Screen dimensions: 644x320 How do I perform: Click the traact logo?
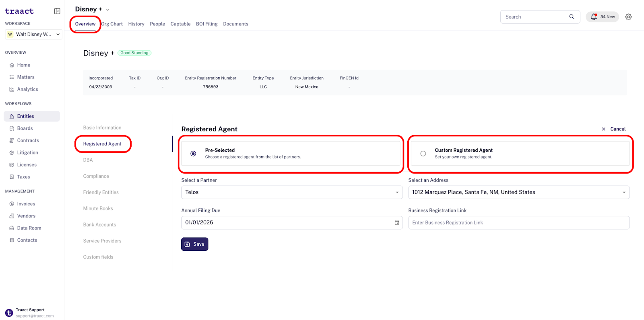[x=19, y=11]
